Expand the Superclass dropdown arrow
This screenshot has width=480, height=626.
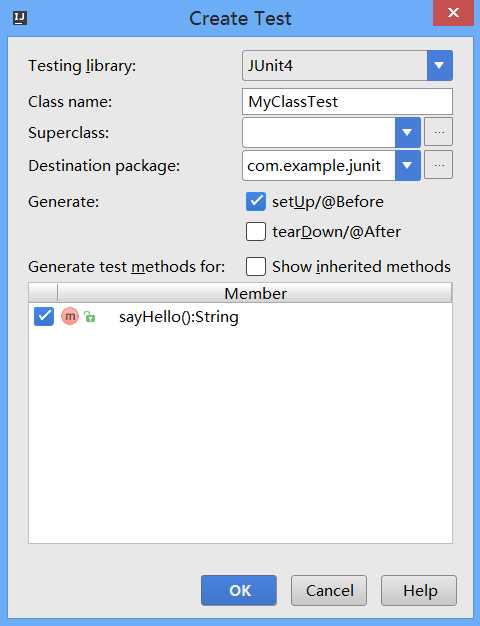(408, 132)
